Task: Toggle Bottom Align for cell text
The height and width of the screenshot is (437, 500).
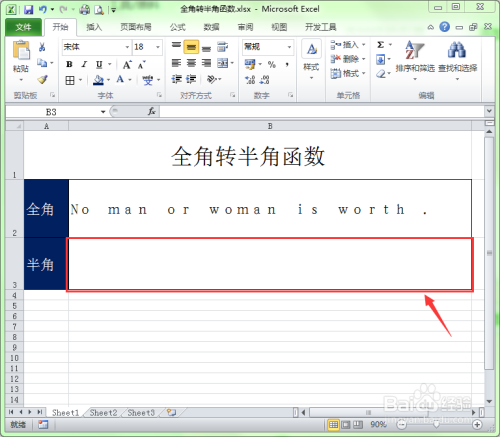Action: click(206, 49)
